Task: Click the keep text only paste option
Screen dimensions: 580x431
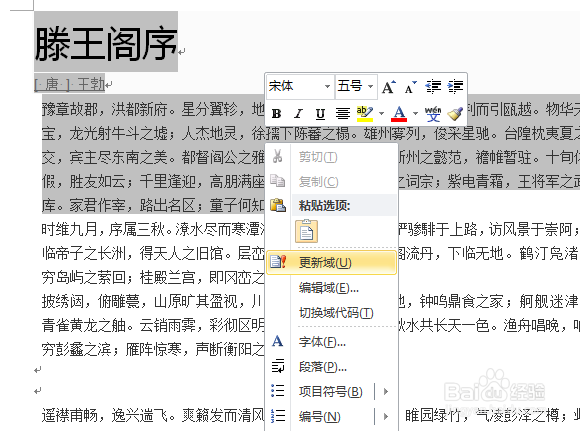Action: pos(306,231)
